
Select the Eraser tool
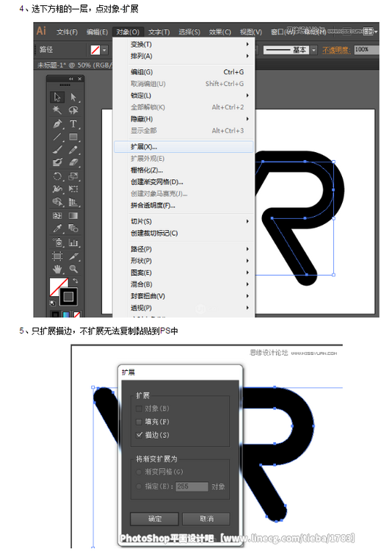coord(73,162)
